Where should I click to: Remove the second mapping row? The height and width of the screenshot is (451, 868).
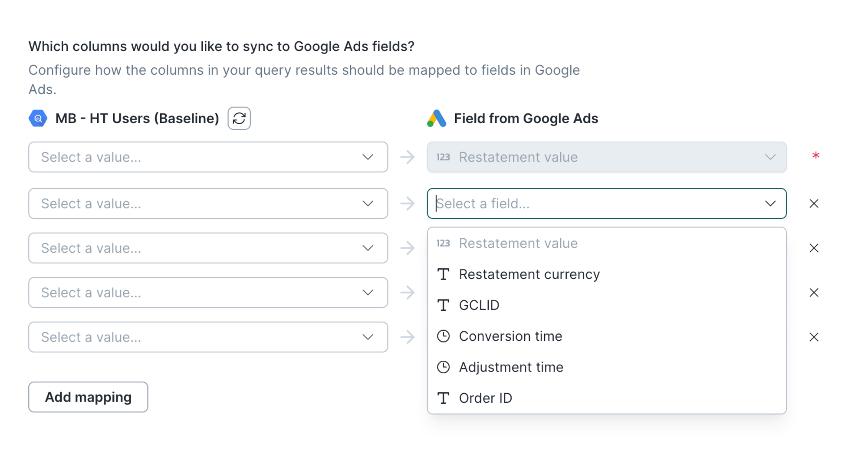tap(814, 204)
